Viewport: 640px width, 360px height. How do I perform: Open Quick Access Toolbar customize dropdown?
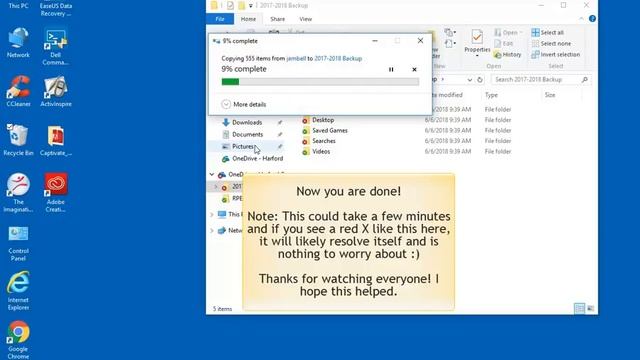pyautogui.click(x=251, y=6)
